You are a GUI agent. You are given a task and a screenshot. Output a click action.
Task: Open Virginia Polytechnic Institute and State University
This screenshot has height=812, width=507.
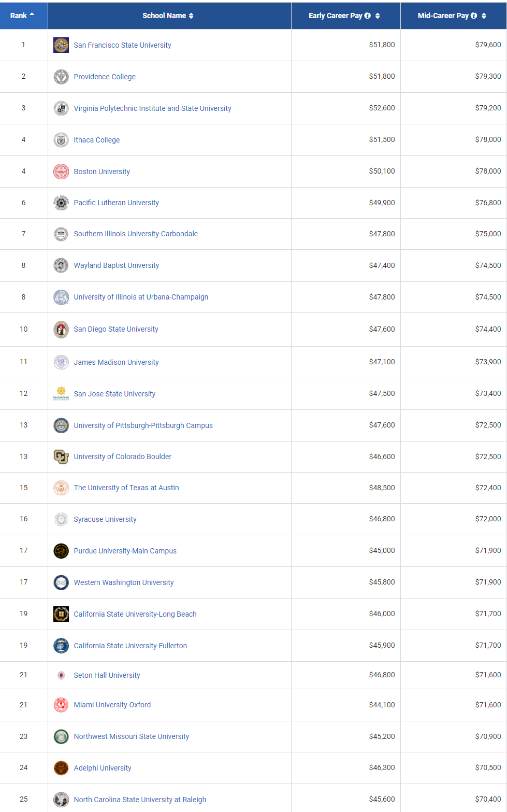152,108
